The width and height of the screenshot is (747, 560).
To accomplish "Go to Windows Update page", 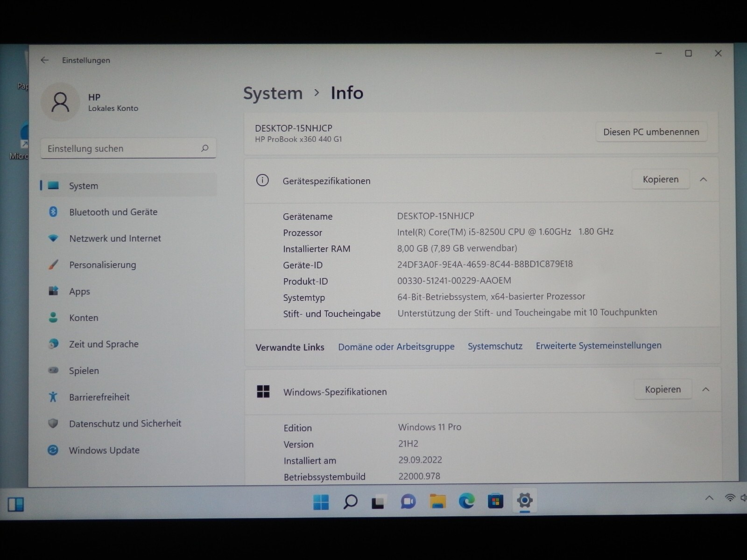I will point(129,450).
